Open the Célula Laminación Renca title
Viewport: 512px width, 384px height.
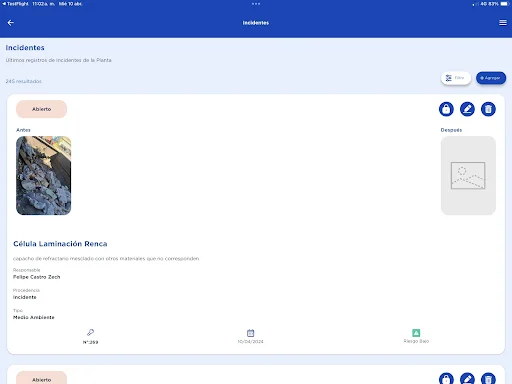point(60,244)
